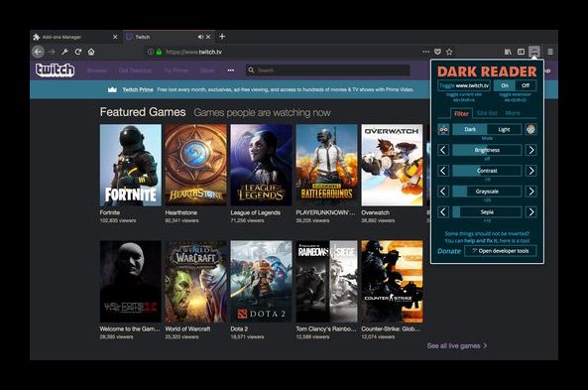Reload the page with refresh icon
This screenshot has height=390, width=588.
(78, 52)
